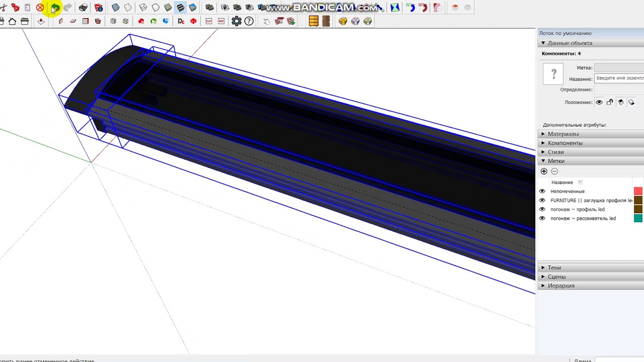
Task: Toggle visibility of Непомеченные tag
Action: point(542,191)
